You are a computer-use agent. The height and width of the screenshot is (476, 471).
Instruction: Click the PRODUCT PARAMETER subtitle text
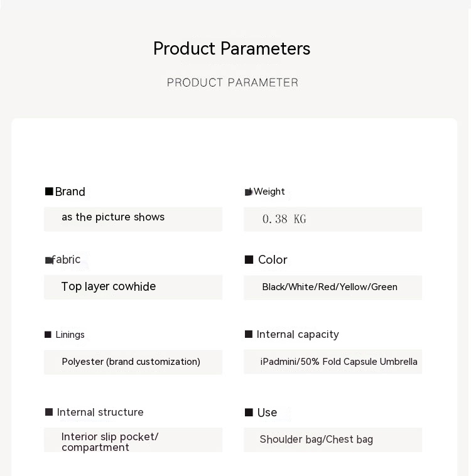pyautogui.click(x=232, y=82)
